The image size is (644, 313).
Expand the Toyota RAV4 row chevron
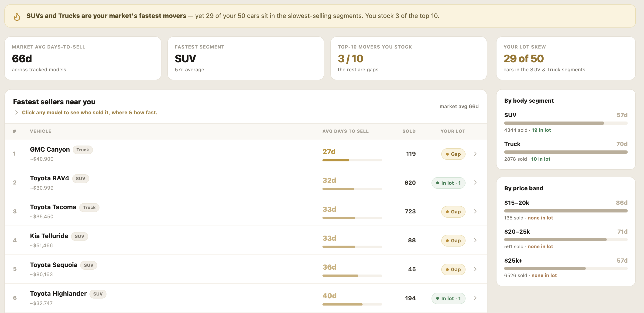coord(475,183)
